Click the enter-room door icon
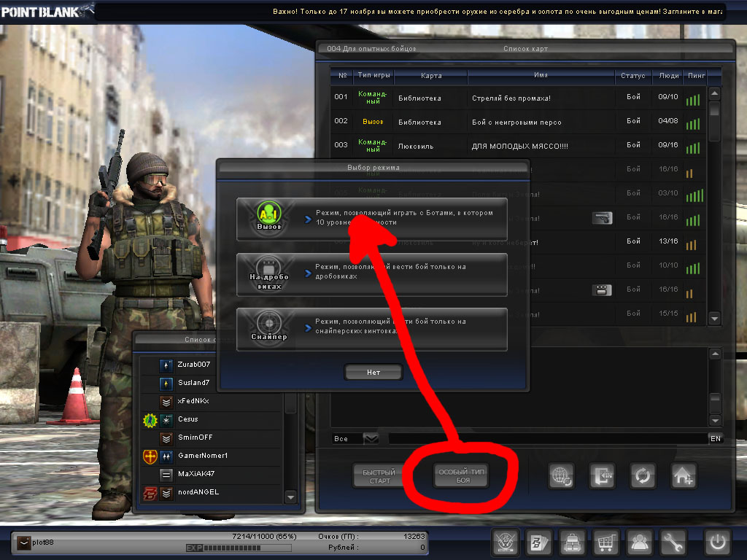This screenshot has width=747, height=560. pyautogui.click(x=602, y=475)
